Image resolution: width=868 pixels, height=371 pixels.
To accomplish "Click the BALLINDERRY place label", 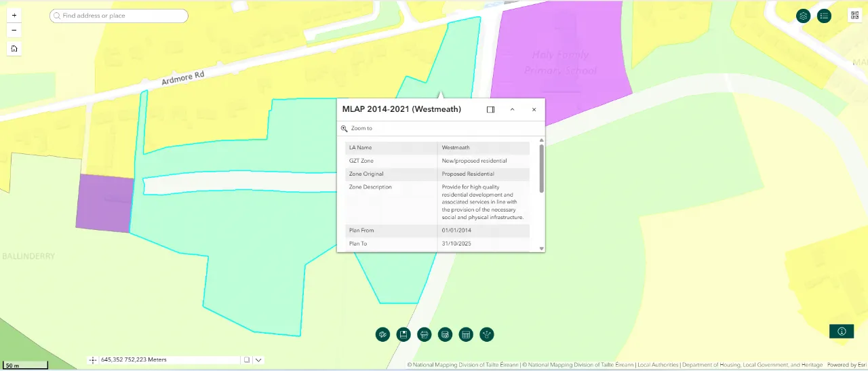I will [x=28, y=256].
